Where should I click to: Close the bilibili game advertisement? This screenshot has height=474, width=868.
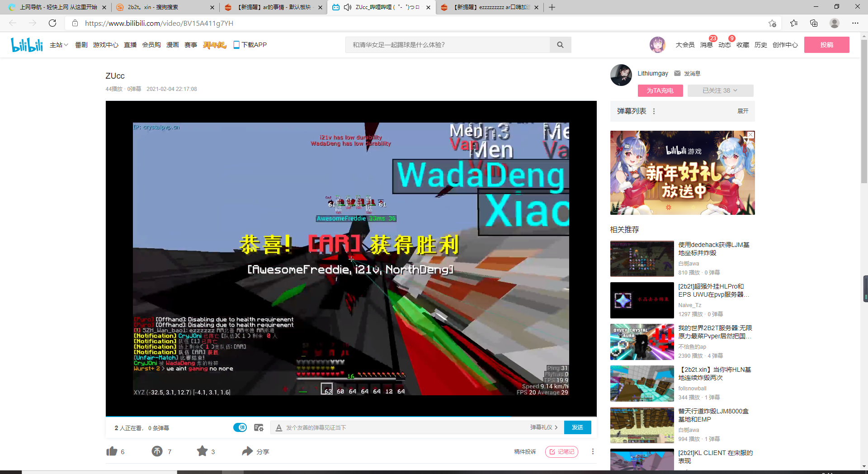point(750,135)
